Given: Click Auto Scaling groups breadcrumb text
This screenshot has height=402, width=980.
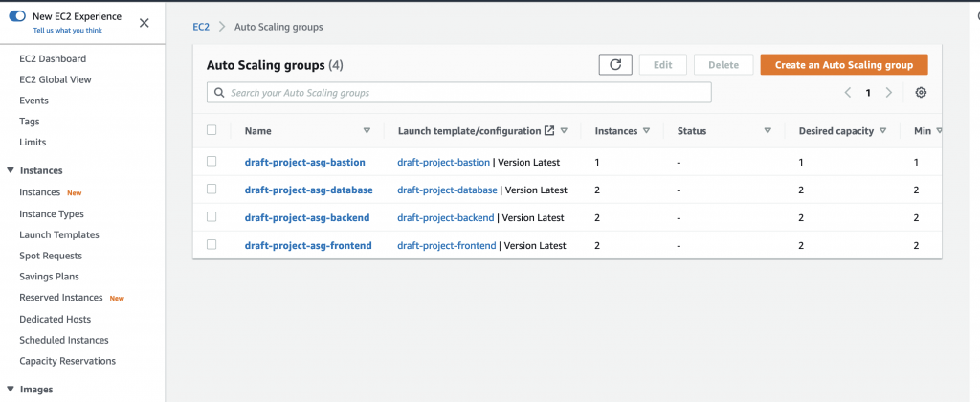Looking at the screenshot, I should [x=278, y=27].
